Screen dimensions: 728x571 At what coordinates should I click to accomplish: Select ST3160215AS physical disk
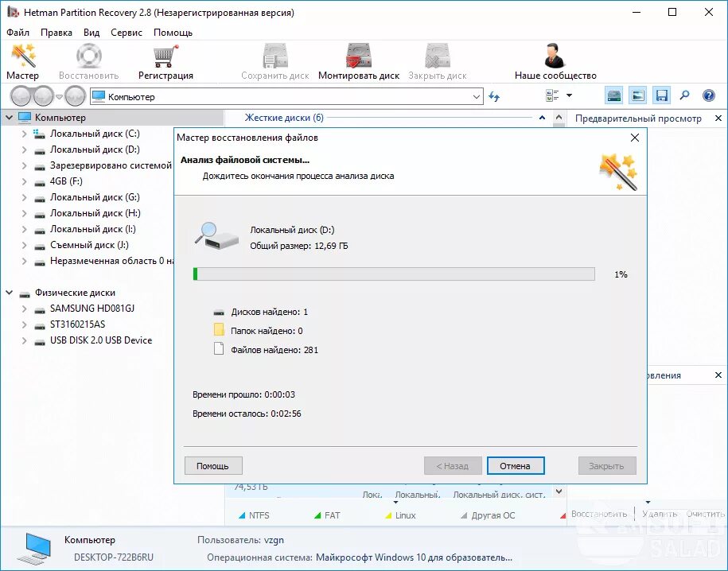tap(77, 324)
